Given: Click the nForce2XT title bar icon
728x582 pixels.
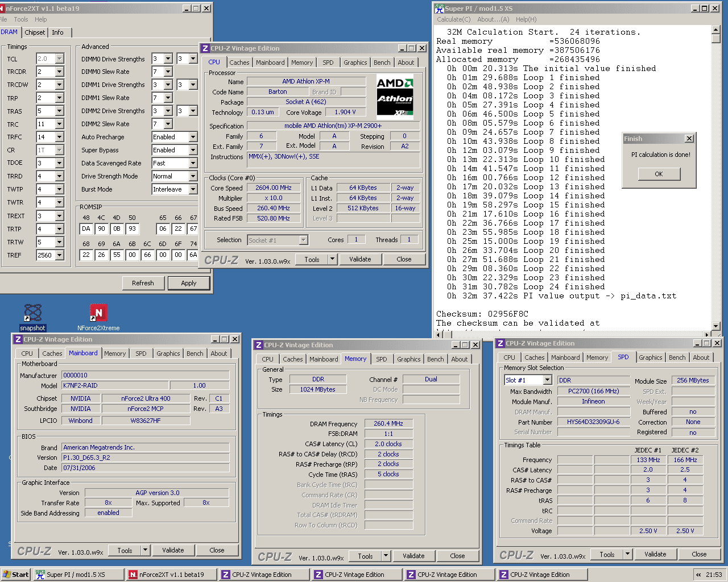Looking at the screenshot, I should click(2, 9).
